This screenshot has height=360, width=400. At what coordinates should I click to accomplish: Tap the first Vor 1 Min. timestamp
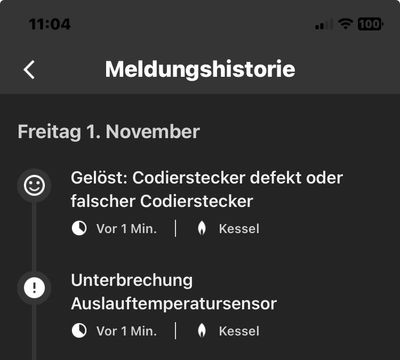click(x=127, y=229)
